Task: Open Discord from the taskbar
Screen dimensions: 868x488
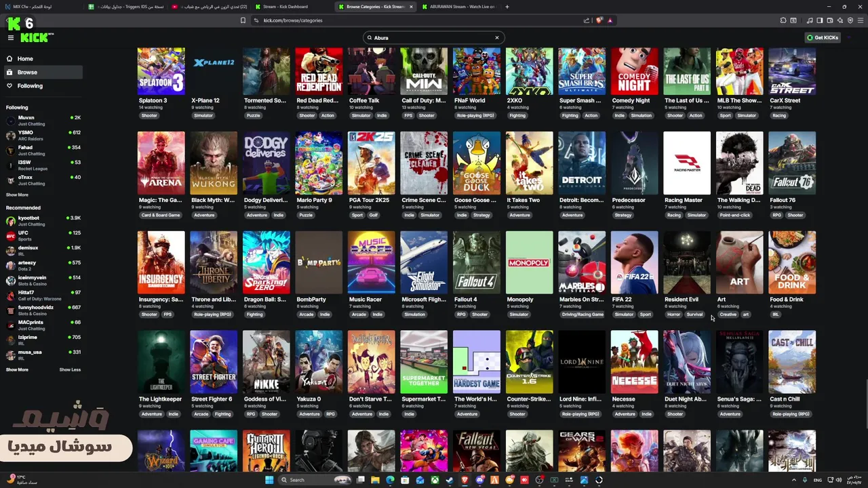Action: 479,480
